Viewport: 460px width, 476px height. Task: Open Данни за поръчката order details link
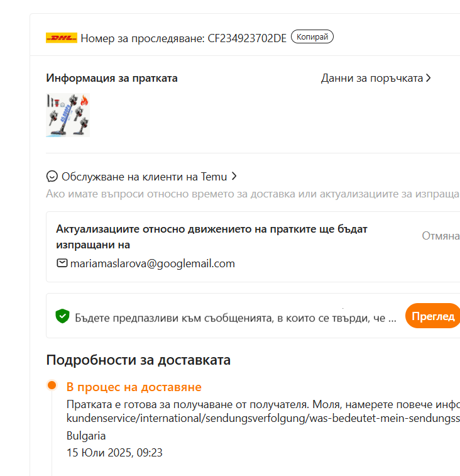tap(371, 78)
